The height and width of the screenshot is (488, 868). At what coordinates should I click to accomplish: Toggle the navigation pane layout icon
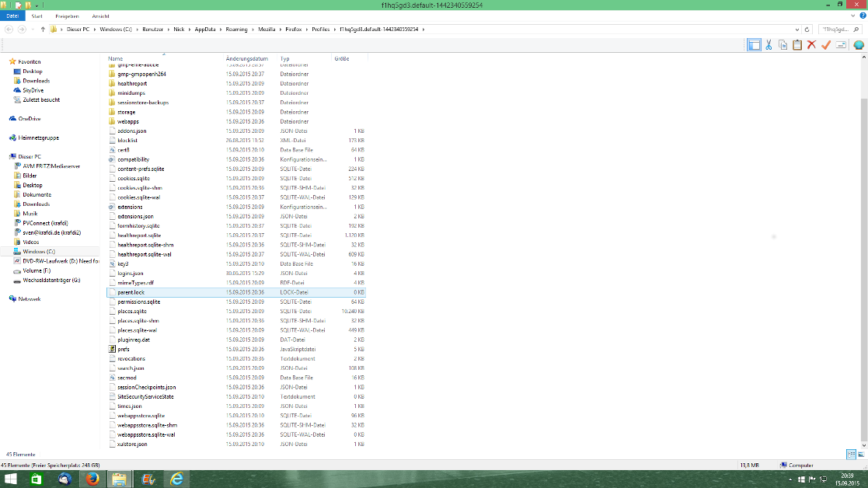(x=754, y=45)
